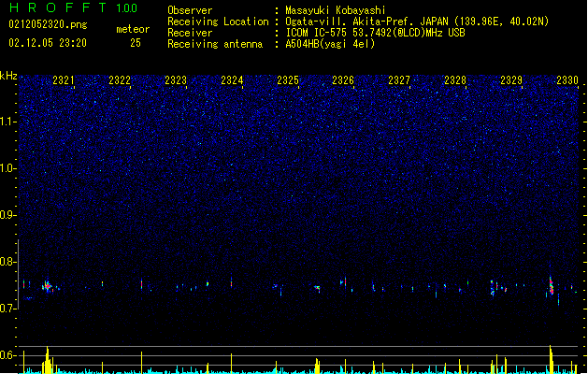Click the 1.1 kHz axis label
The width and height of the screenshot is (588, 374).
(x=7, y=122)
